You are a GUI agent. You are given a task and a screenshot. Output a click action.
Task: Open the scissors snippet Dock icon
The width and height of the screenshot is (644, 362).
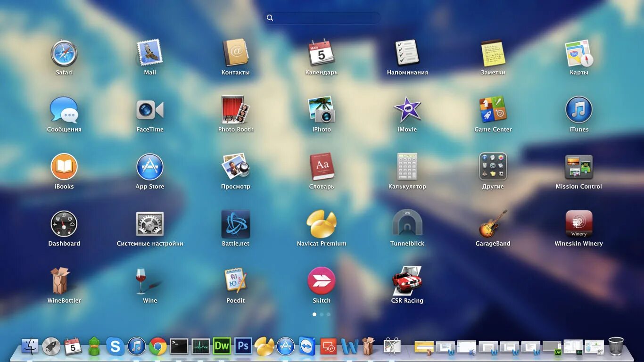click(392, 346)
